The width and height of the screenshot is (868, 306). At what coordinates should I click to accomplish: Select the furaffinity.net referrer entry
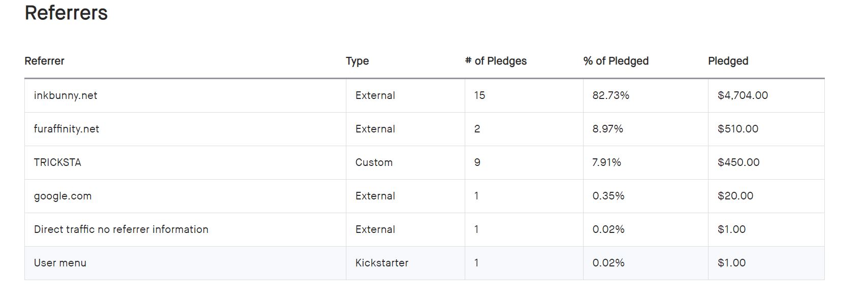point(67,129)
